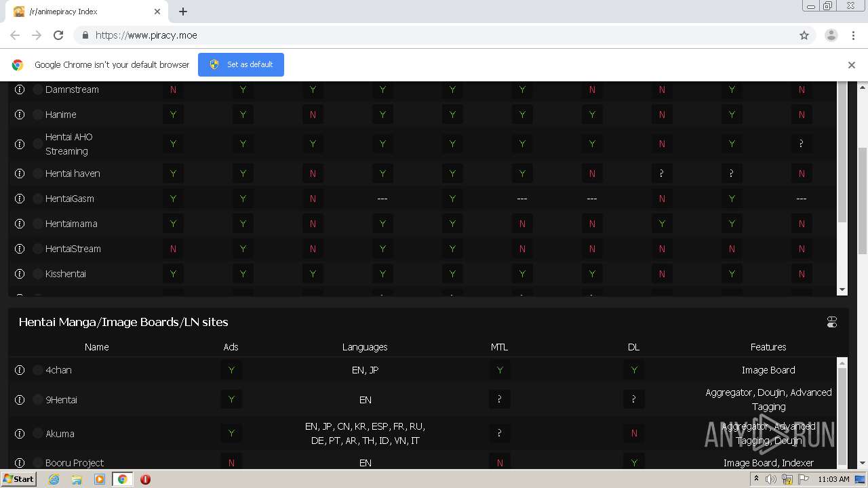Image resolution: width=868 pixels, height=488 pixels.
Task: Open Chrome from the taskbar
Action: pyautogui.click(x=122, y=479)
